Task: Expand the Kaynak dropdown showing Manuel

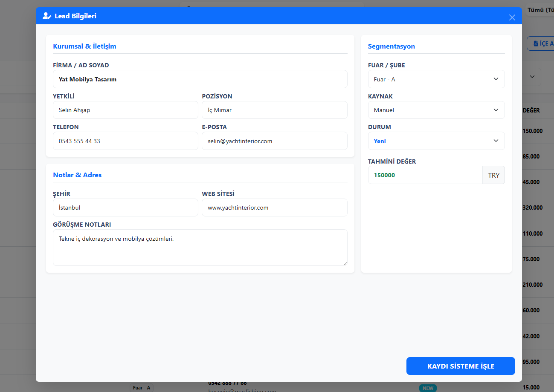Action: [436, 110]
